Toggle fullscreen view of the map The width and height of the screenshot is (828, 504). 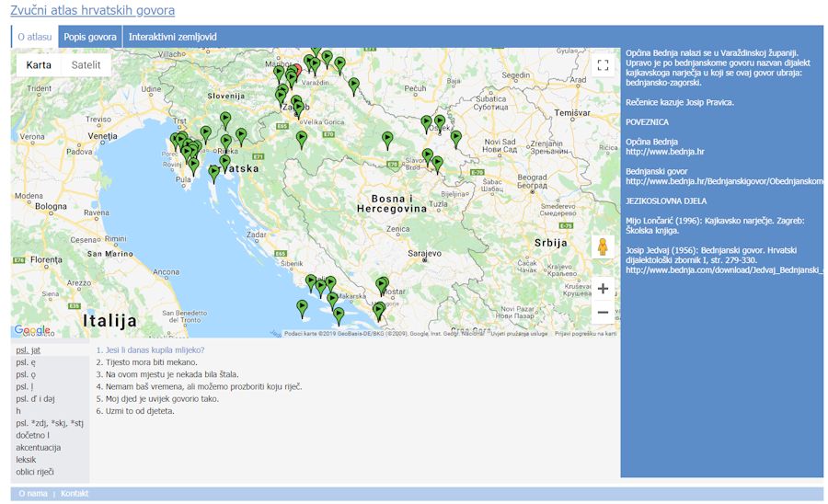tap(603, 65)
